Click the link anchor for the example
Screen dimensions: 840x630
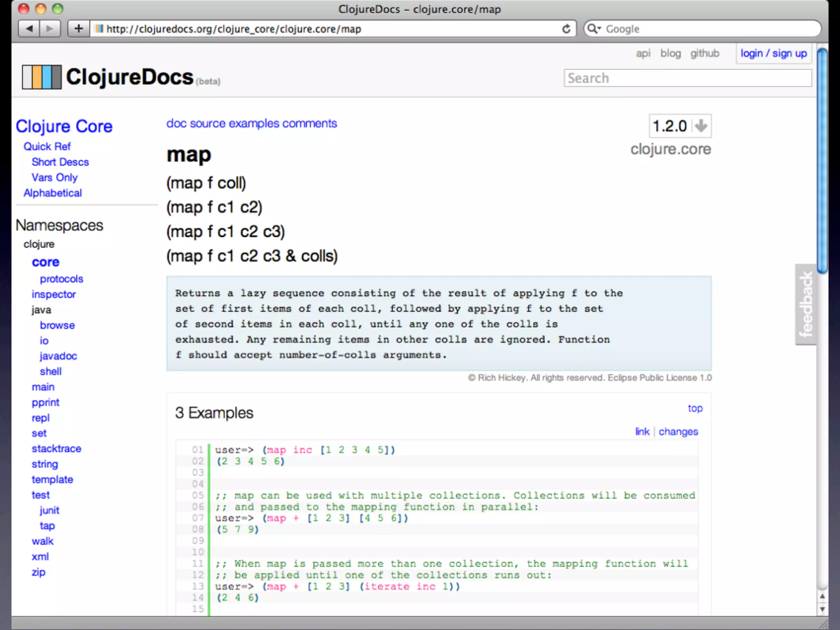pyautogui.click(x=642, y=431)
